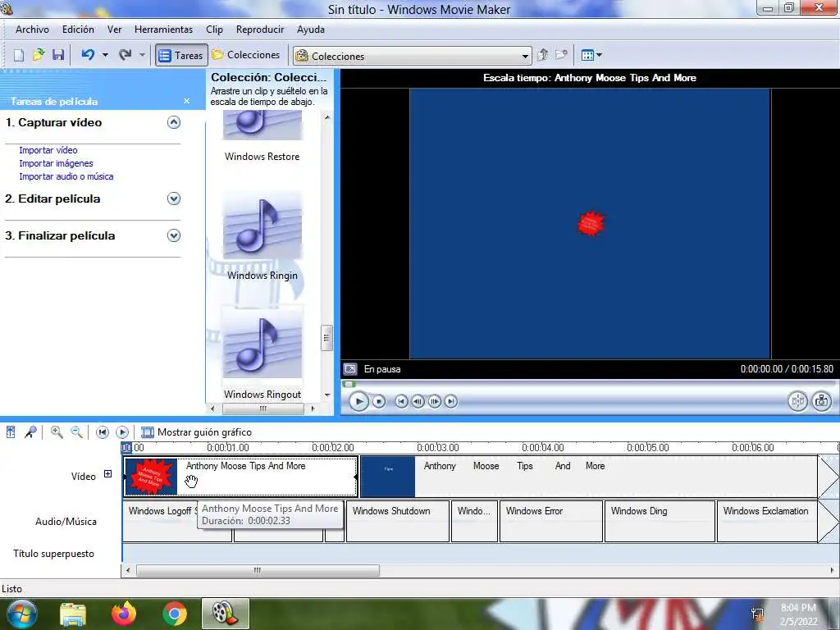Open the Clip menu

tap(214, 30)
